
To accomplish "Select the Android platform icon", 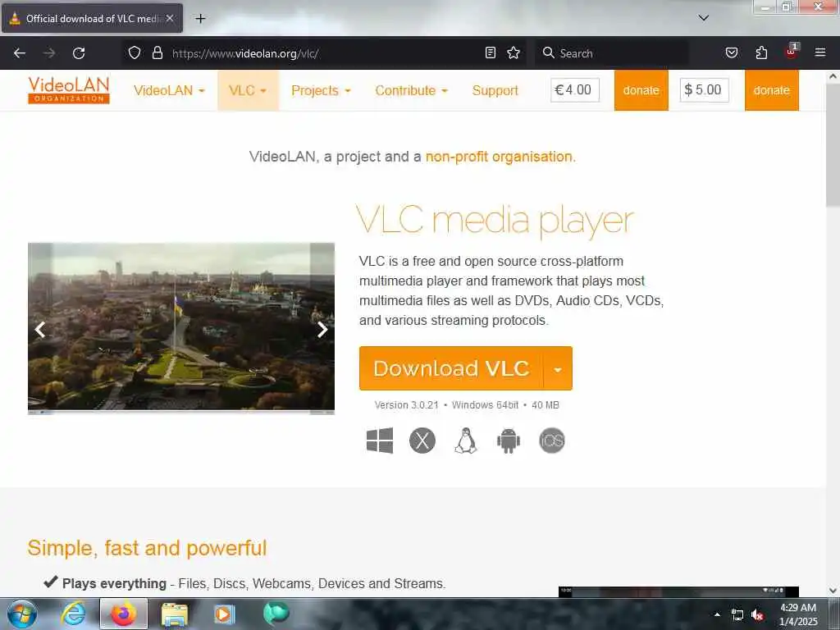I will coord(509,441).
